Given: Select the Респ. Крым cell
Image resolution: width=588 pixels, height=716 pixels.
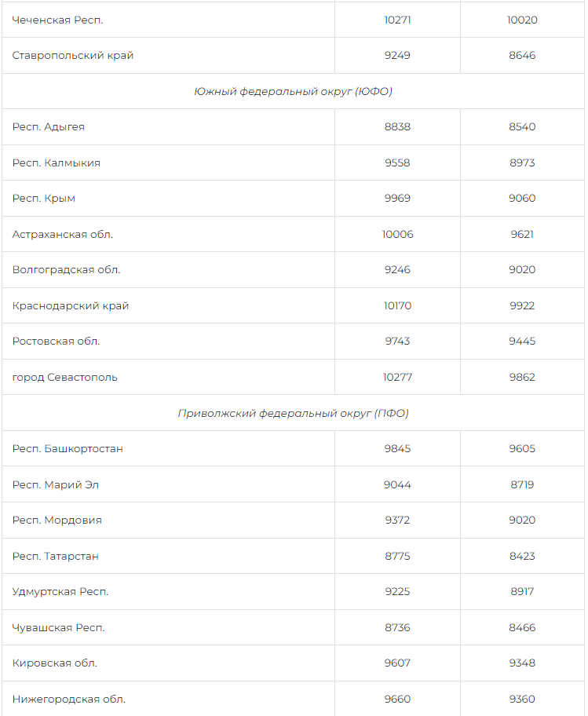Looking at the screenshot, I should click(x=44, y=199).
